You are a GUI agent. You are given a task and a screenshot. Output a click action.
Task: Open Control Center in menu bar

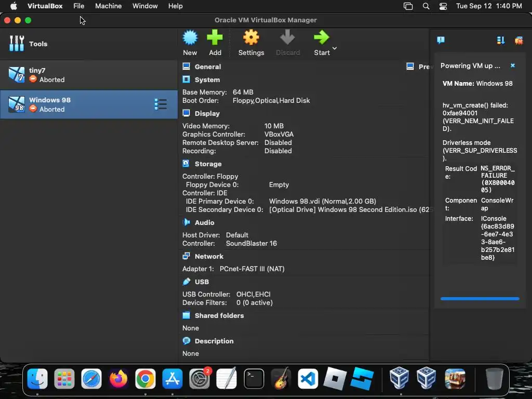pyautogui.click(x=443, y=6)
